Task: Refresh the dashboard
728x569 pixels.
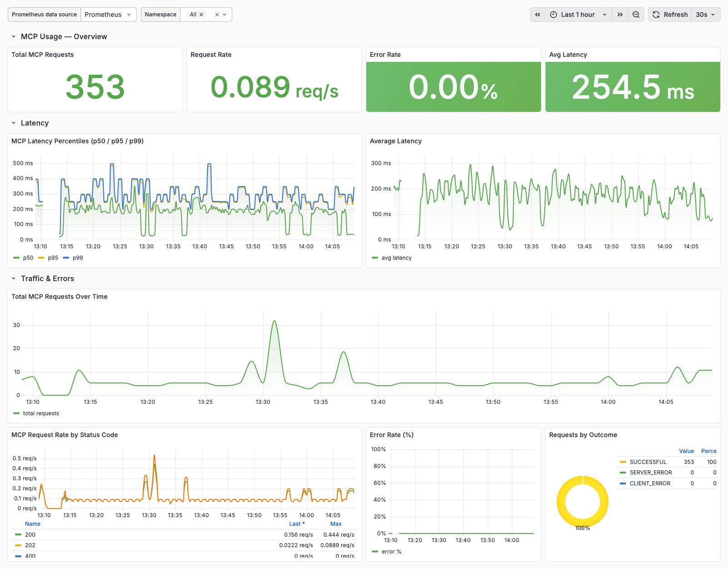Action: (670, 15)
